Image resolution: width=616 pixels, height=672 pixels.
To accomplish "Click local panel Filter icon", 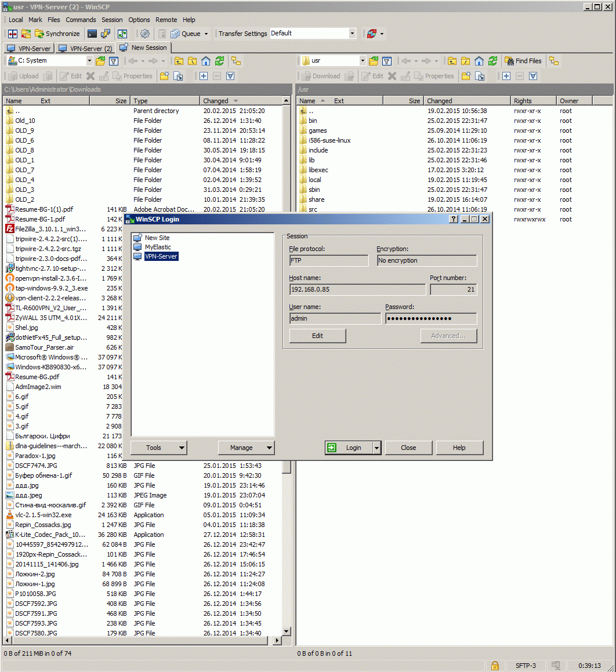I will click(x=114, y=61).
